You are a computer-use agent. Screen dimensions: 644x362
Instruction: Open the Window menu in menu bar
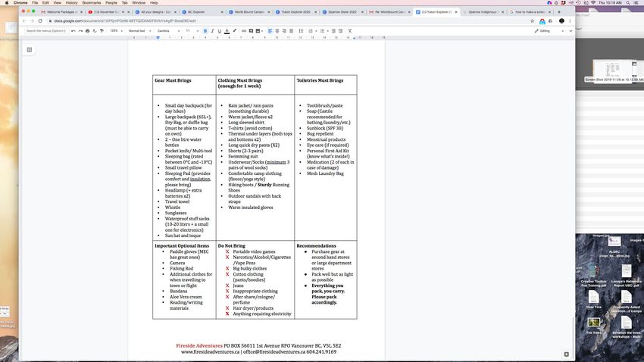click(x=139, y=2)
